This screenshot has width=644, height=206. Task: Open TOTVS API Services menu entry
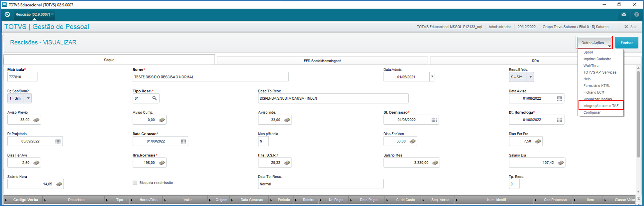pos(600,72)
